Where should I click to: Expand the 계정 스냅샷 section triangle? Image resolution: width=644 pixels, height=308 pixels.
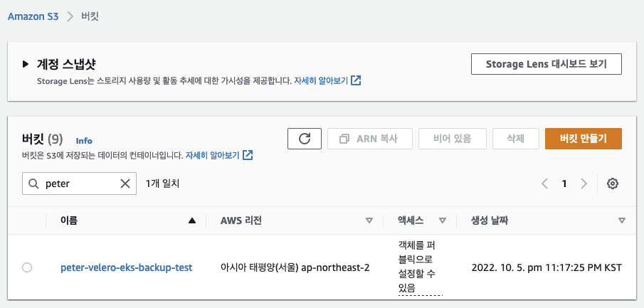click(26, 64)
